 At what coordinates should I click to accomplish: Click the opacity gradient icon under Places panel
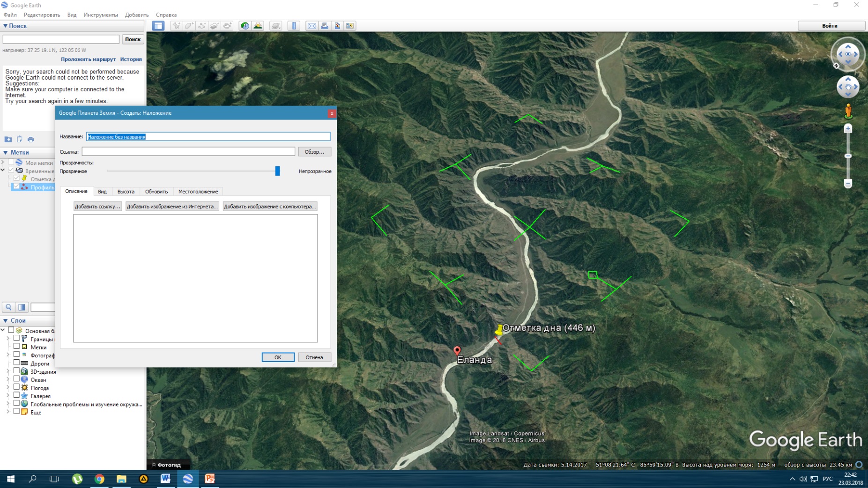click(x=22, y=307)
